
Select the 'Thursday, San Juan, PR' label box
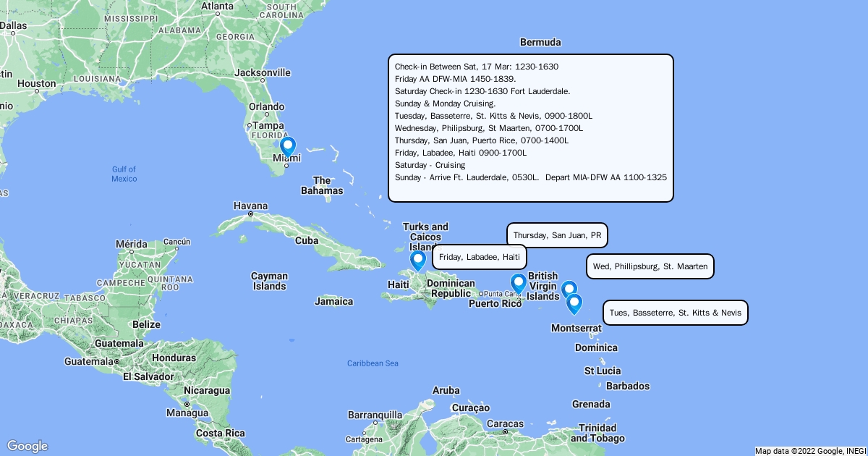(557, 235)
